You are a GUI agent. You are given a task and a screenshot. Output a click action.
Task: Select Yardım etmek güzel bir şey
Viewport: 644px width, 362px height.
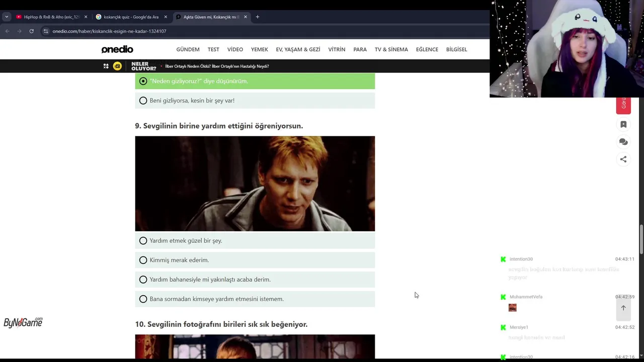coord(255,241)
